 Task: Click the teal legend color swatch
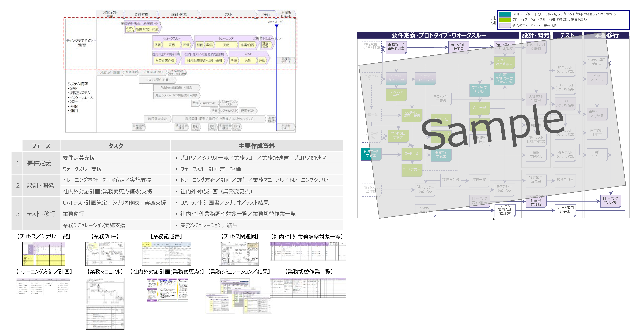pos(505,14)
